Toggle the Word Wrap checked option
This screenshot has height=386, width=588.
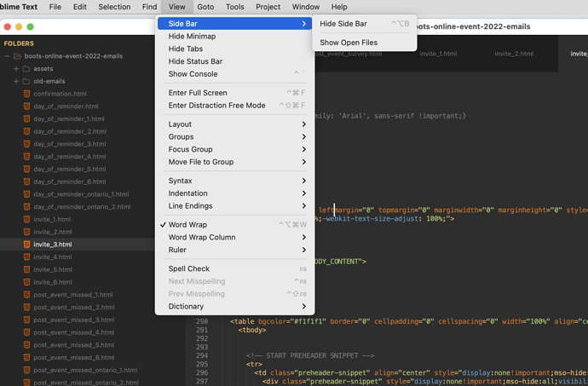(x=187, y=225)
